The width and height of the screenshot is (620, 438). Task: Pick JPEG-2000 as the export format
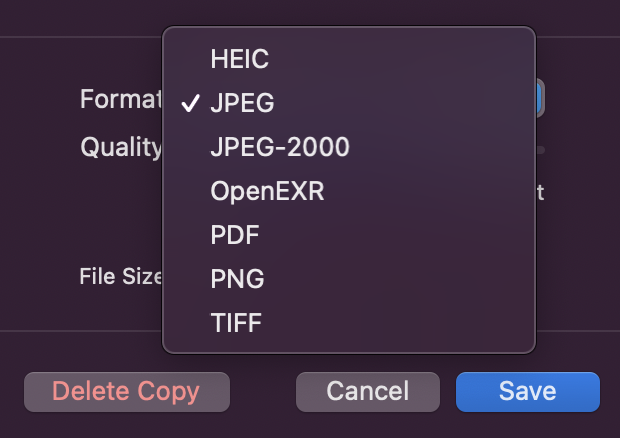(x=280, y=147)
